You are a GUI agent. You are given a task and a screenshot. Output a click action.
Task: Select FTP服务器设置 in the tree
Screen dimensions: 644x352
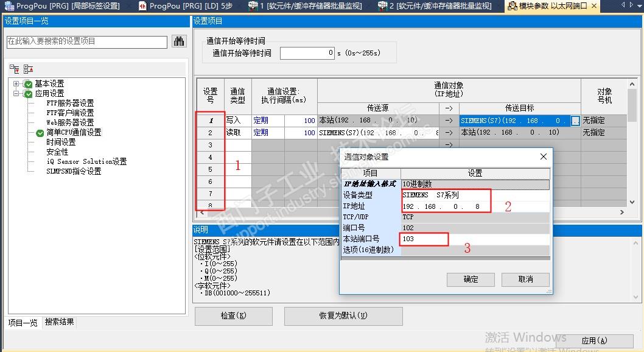70,103
